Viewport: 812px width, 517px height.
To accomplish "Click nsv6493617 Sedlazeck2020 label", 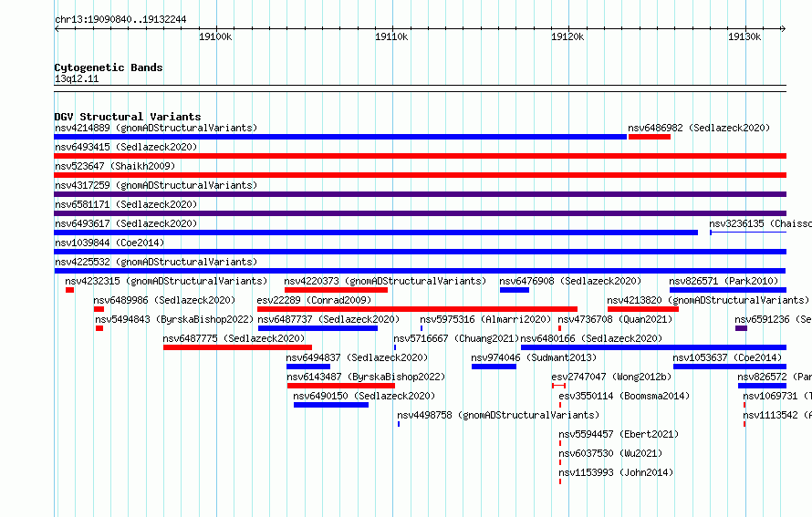I will point(126,223).
